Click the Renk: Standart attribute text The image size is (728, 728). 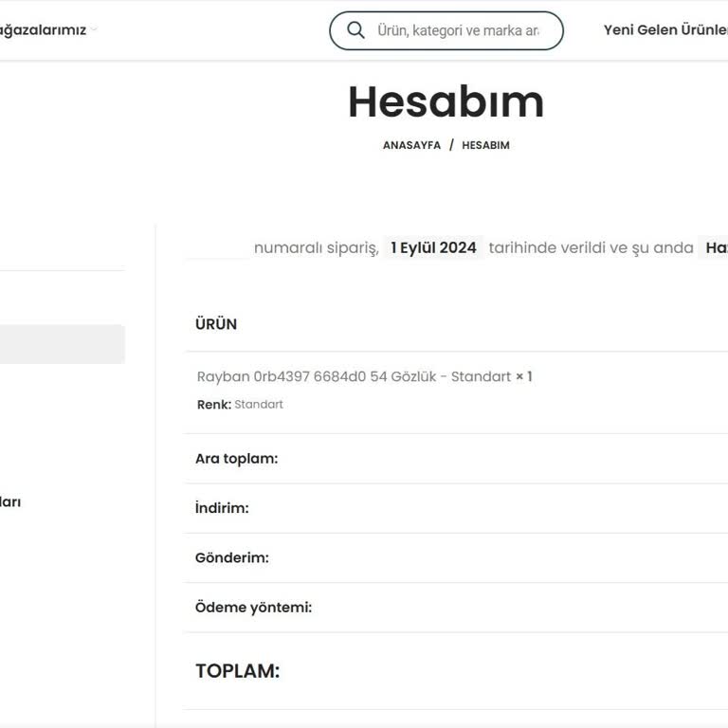[240, 405]
